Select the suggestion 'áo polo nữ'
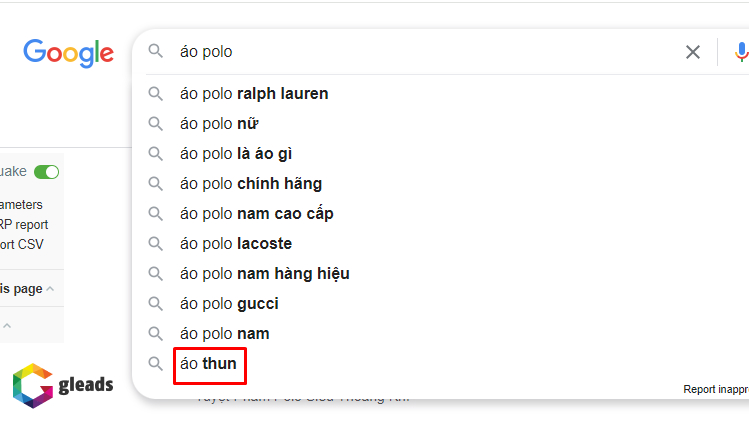Image resolution: width=749 pixels, height=425 pixels. 220,124
